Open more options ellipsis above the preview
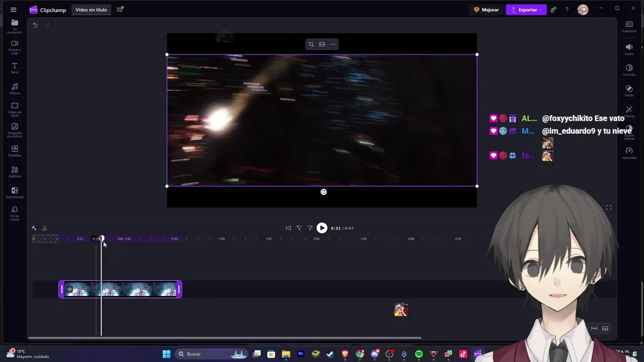Image resolution: width=644 pixels, height=362 pixels. click(x=333, y=44)
